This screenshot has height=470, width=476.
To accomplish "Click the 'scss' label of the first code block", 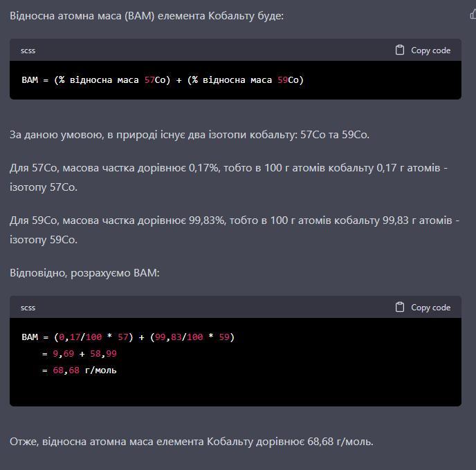I will (x=28, y=50).
